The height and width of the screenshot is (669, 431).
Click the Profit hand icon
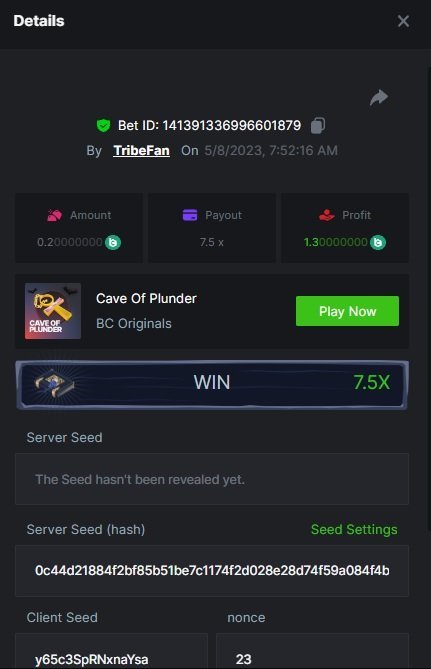(327, 215)
